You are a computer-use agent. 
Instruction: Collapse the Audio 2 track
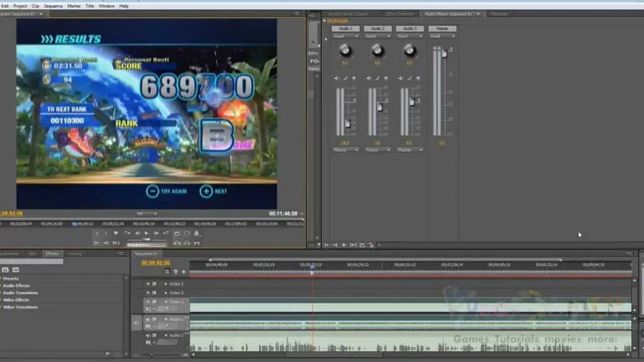tap(166, 336)
